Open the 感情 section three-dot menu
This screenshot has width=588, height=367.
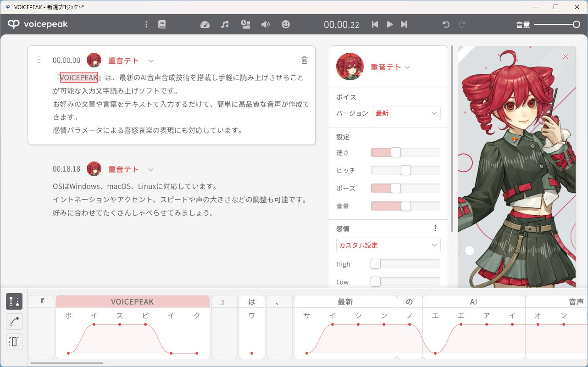[x=435, y=228]
